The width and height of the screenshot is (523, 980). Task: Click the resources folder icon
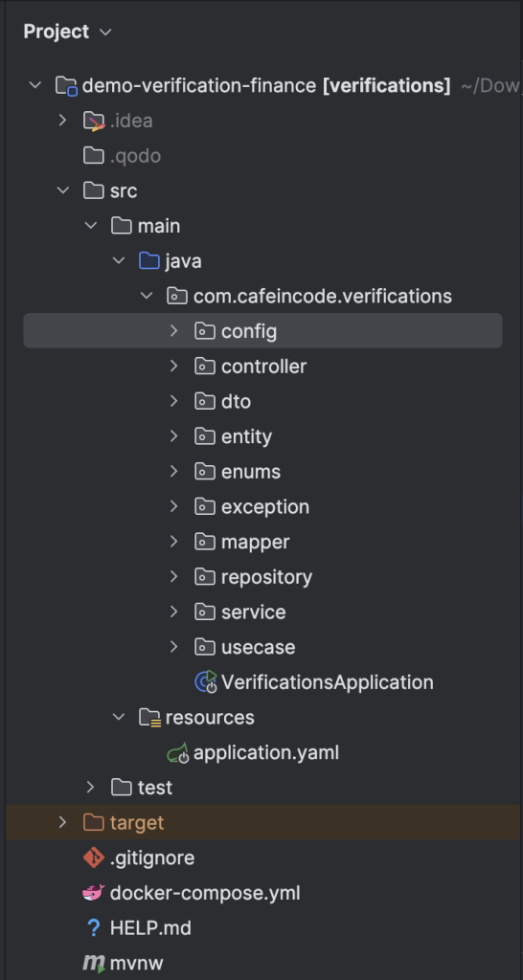(150, 718)
